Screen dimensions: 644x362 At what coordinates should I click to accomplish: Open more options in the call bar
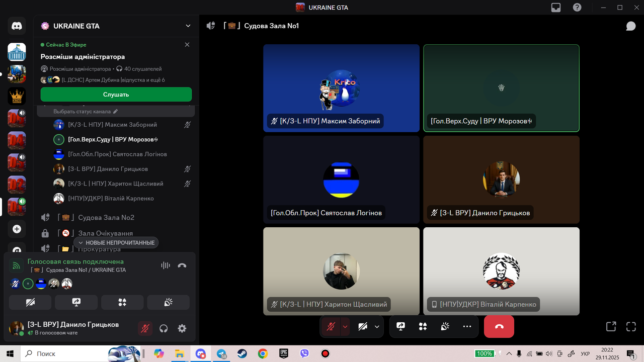[467, 326]
